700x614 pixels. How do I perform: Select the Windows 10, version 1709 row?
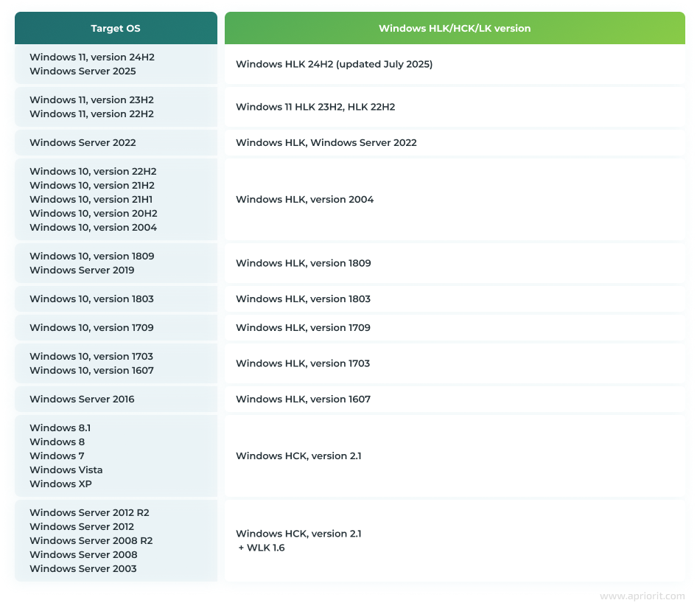click(91, 327)
